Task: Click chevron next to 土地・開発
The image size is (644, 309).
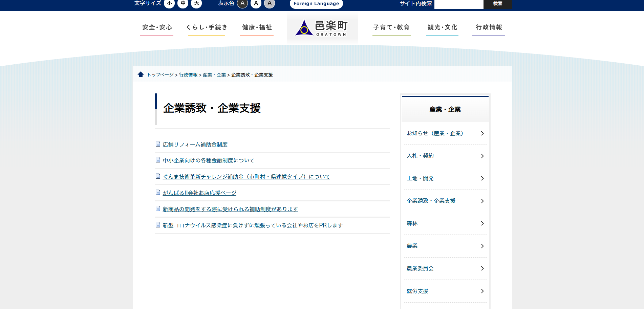Action: point(482,178)
